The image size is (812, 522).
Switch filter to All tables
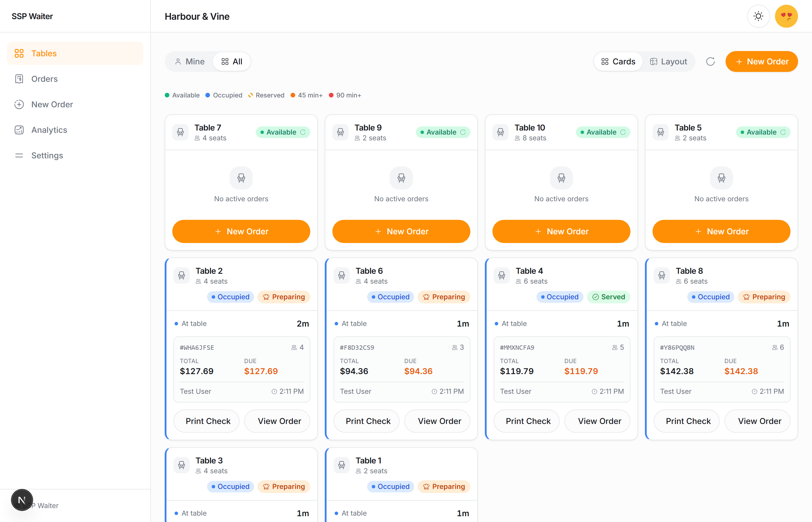pyautogui.click(x=232, y=61)
